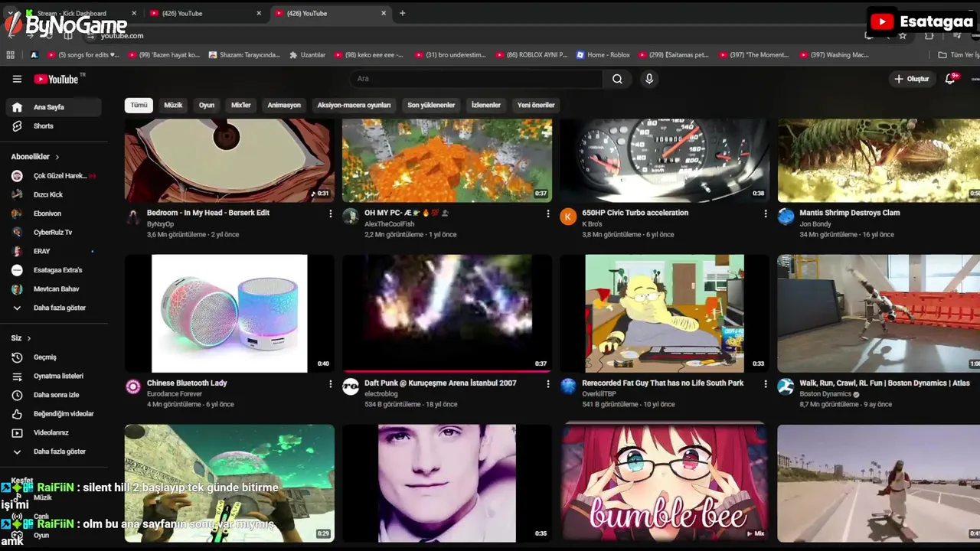Expand Daha fazla göster under Siz

(x=54, y=452)
